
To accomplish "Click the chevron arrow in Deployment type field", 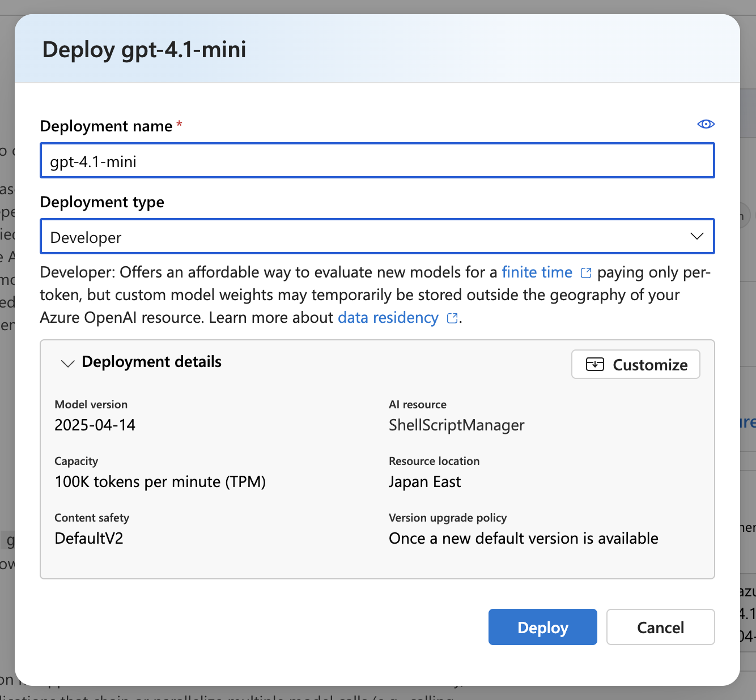I will coord(696,236).
